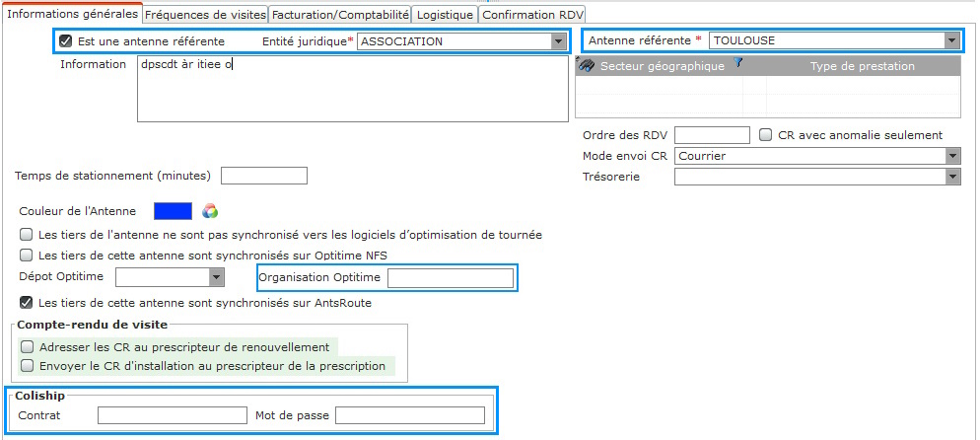Enable 'CR avec anomalie seulement' checkbox
980x440 pixels.
pos(766,135)
